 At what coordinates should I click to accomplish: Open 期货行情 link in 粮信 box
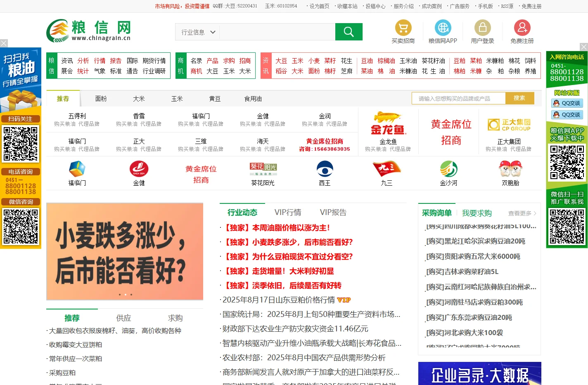click(x=154, y=61)
